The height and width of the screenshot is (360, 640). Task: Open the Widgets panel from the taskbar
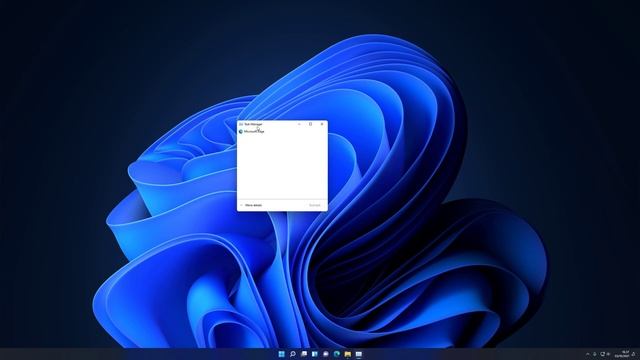click(315, 354)
